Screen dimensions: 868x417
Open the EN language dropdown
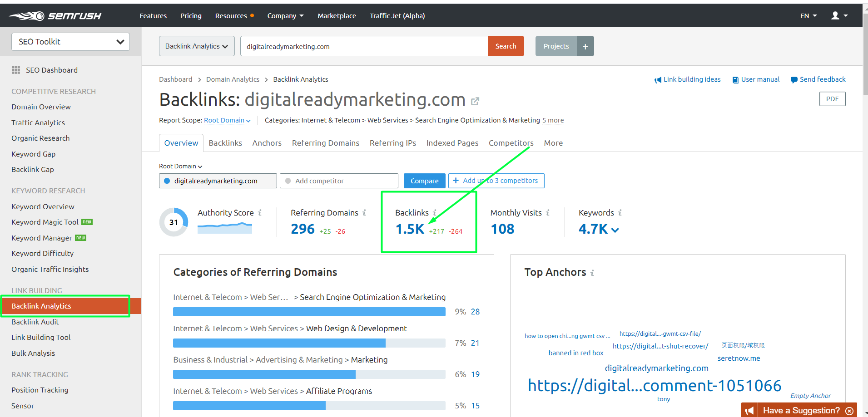(808, 16)
